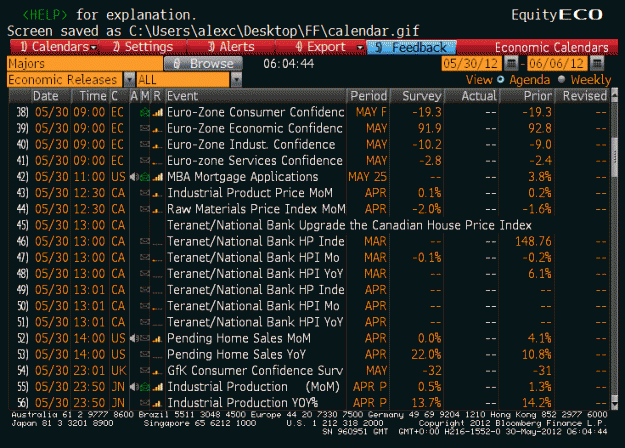
Task: Open the Economic Releases dropdown arrow
Action: [129, 80]
